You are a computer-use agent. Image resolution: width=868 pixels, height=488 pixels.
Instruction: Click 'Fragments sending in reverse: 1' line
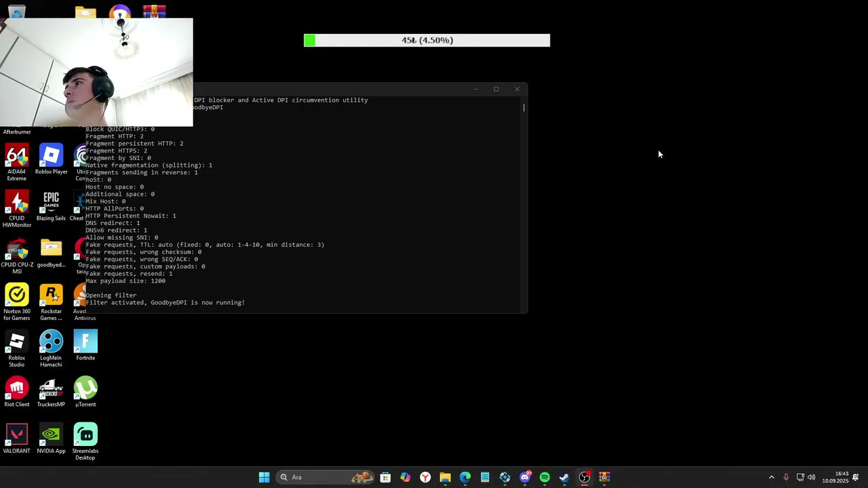[142, 172]
